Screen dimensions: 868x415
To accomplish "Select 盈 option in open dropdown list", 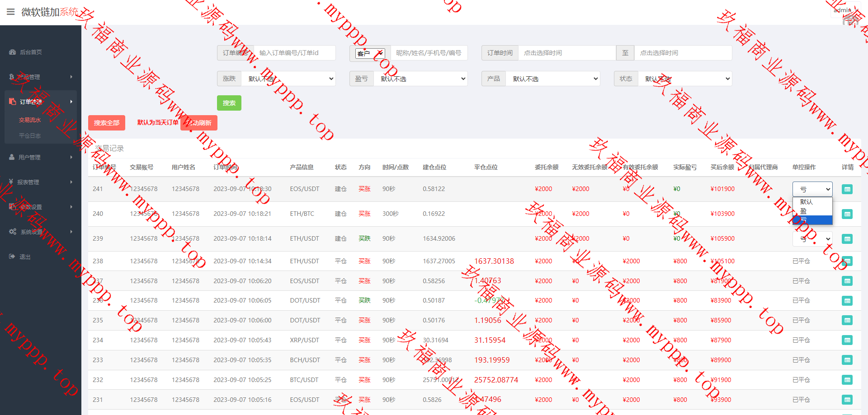I will pyautogui.click(x=812, y=211).
